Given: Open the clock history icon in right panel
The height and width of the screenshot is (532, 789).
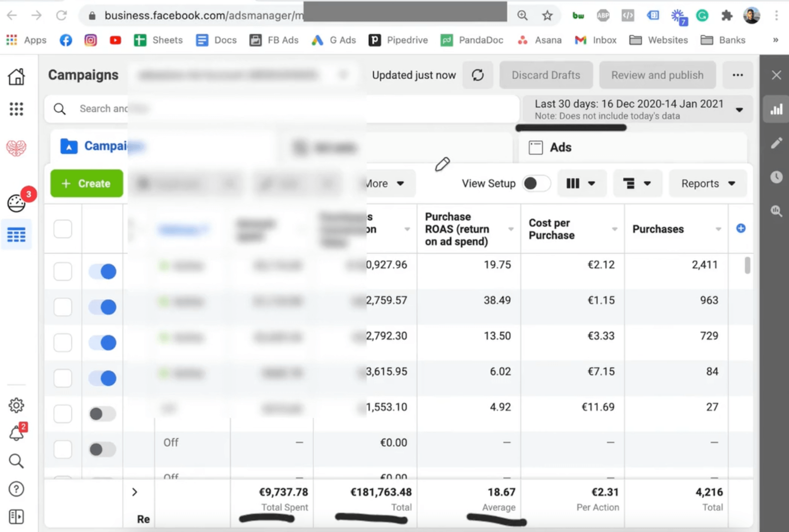Looking at the screenshot, I should (776, 177).
